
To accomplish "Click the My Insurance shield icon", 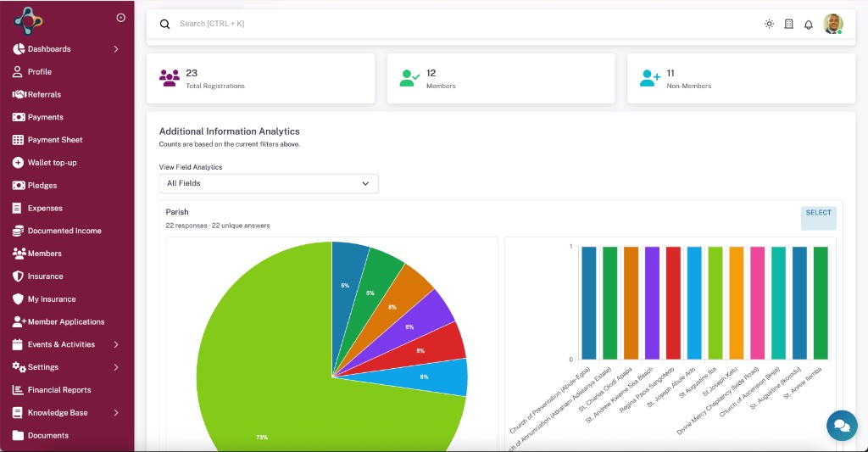I will coord(19,299).
